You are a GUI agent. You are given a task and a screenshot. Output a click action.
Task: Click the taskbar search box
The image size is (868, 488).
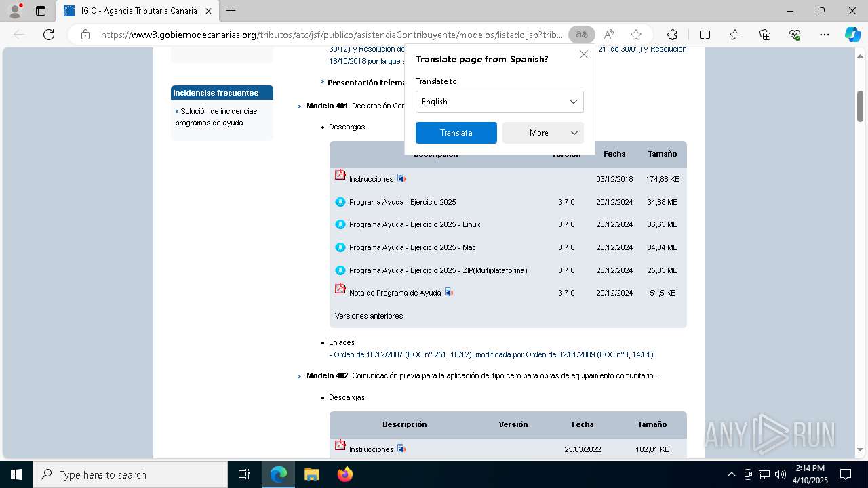click(130, 474)
